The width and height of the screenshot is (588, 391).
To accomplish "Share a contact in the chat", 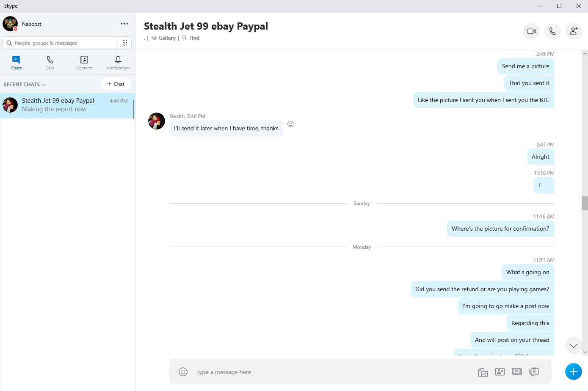I will pyautogui.click(x=500, y=372).
